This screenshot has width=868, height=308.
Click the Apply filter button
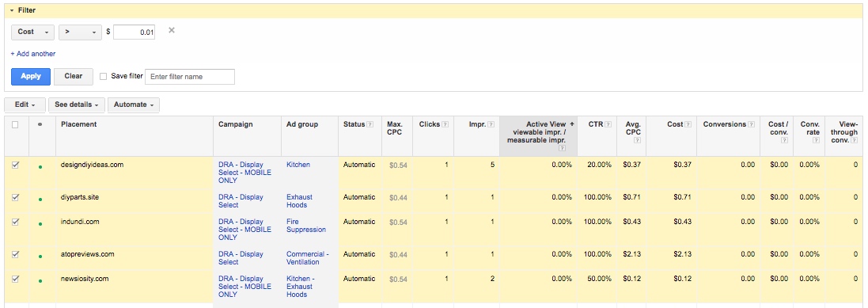tap(31, 77)
